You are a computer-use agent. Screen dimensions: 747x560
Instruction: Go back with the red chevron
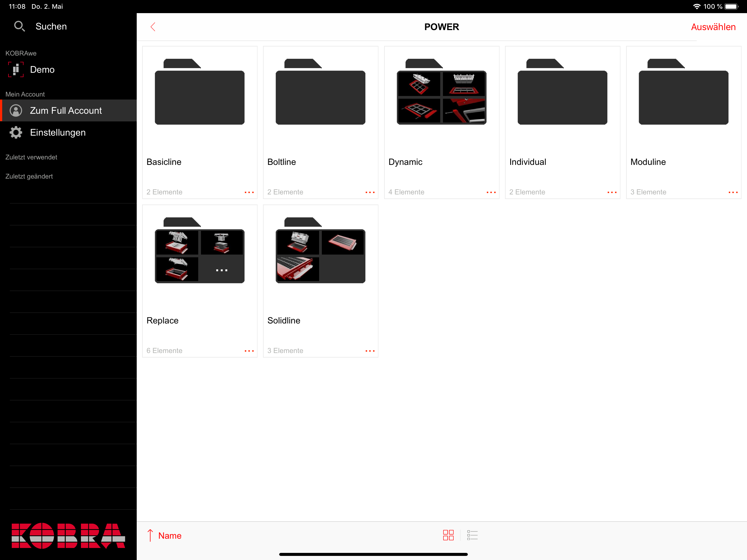153,27
